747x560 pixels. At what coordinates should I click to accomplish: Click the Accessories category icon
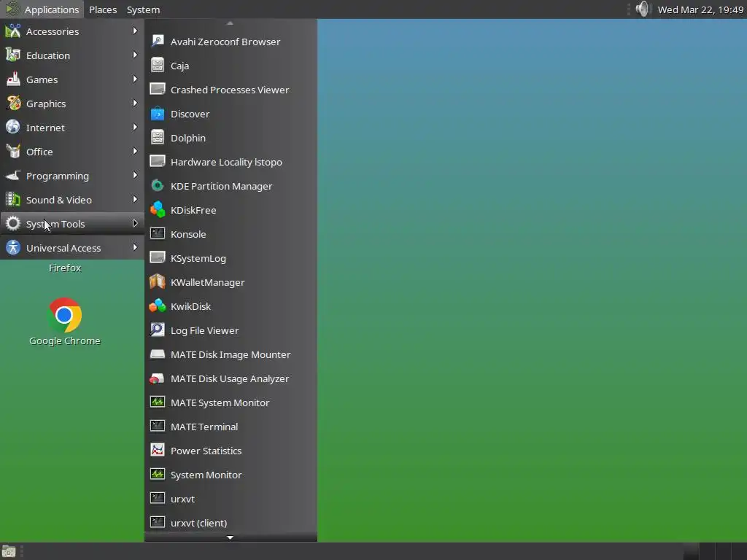pos(13,31)
